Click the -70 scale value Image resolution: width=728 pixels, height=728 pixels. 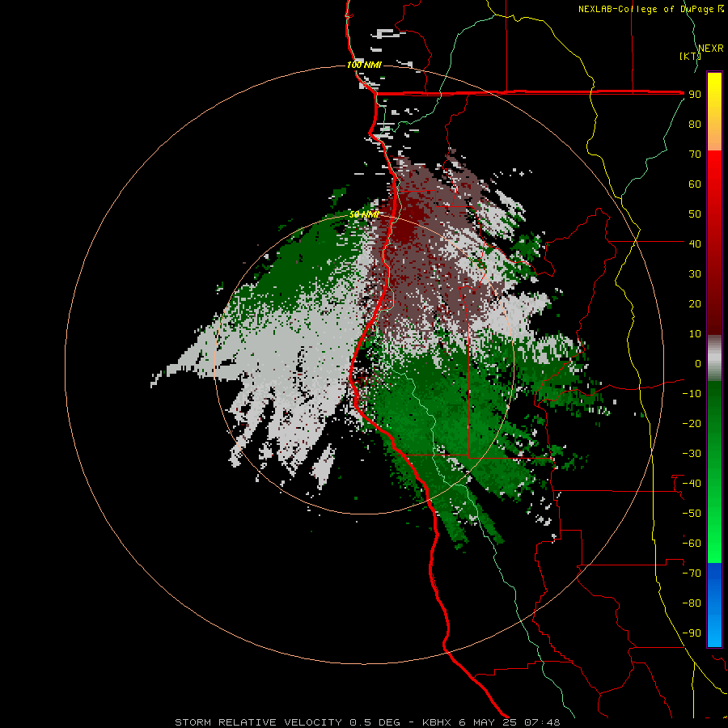pyautogui.click(x=692, y=574)
